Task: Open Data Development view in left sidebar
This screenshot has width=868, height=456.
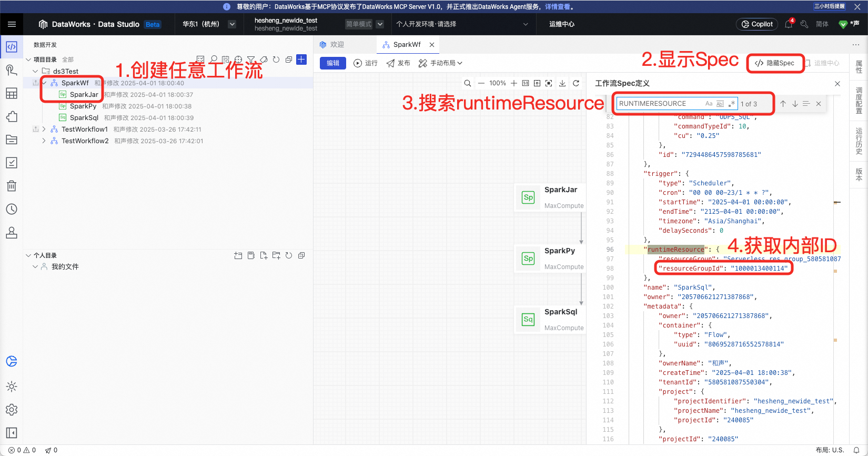Action: tap(12, 47)
